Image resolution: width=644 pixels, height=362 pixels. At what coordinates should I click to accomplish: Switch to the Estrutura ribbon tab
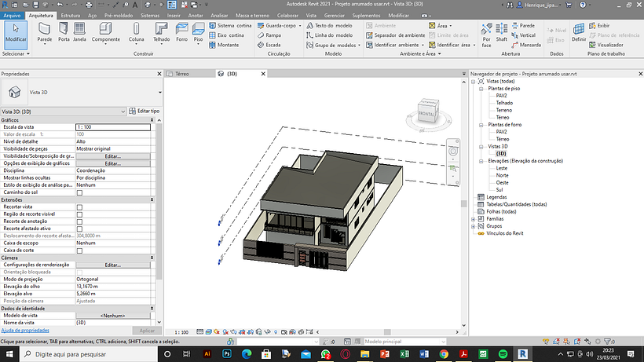70,15
